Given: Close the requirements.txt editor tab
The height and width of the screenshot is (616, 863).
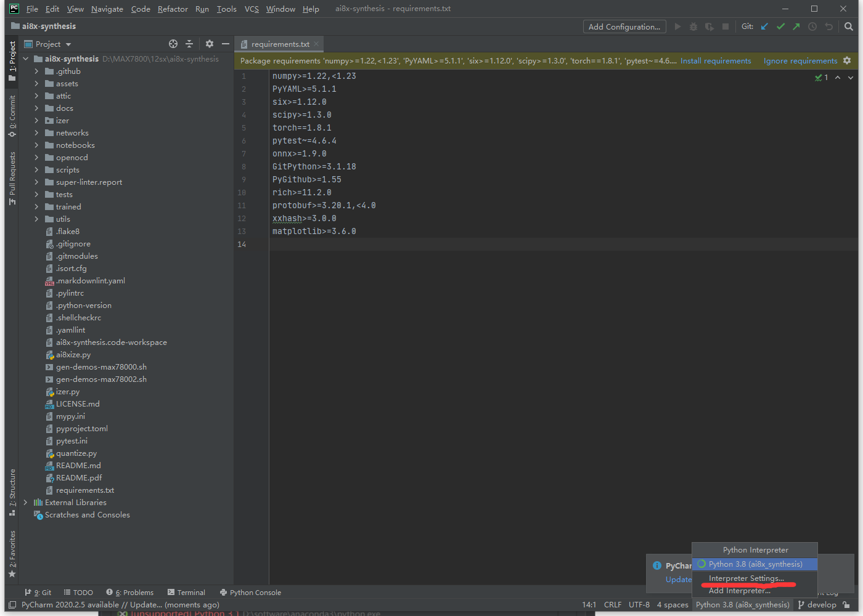Looking at the screenshot, I should pyautogui.click(x=316, y=44).
